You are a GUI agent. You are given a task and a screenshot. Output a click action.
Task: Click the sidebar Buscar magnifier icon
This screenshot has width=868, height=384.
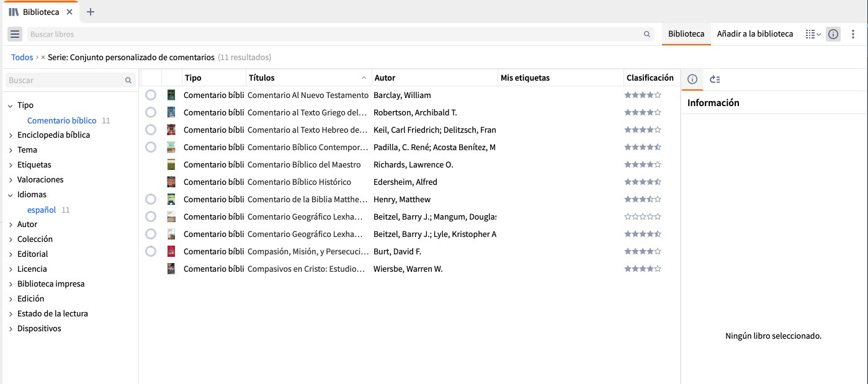point(128,80)
